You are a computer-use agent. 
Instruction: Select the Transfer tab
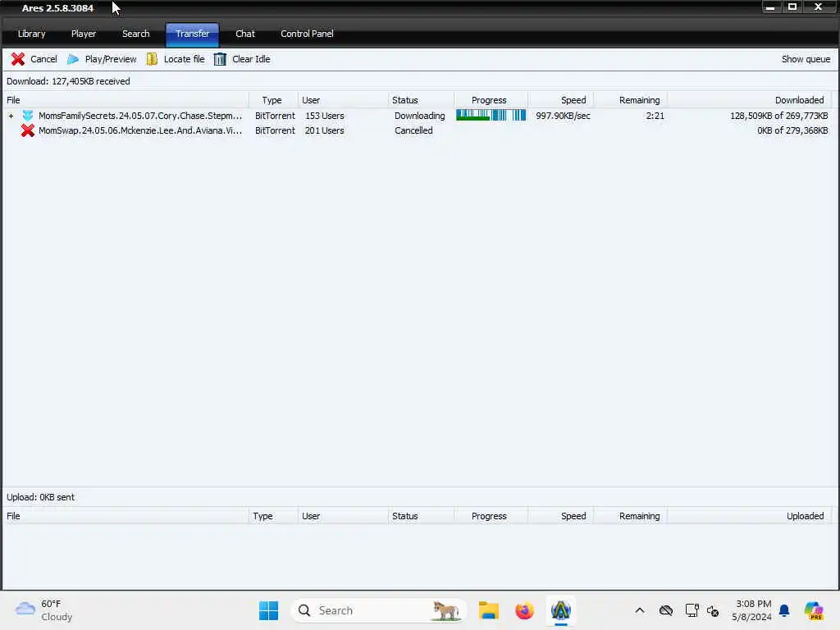192,34
